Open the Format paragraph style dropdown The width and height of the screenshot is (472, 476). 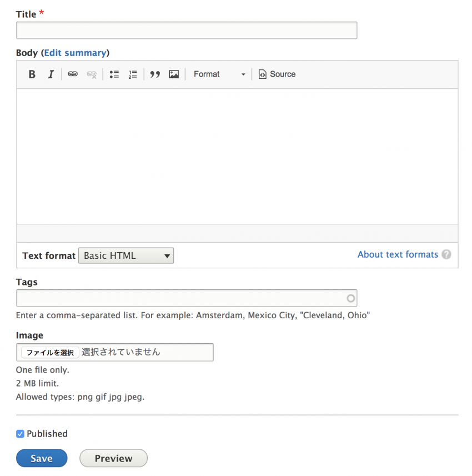pos(219,74)
